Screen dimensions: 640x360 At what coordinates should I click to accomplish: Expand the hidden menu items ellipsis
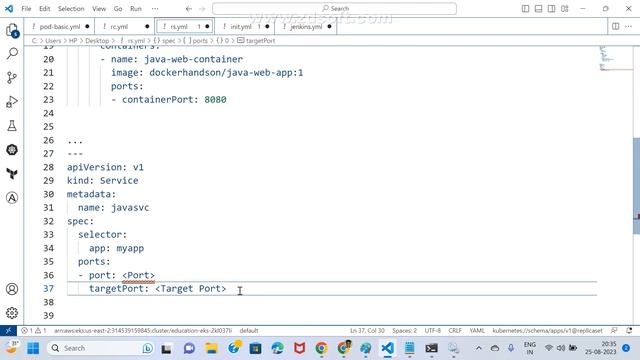[x=155, y=9]
